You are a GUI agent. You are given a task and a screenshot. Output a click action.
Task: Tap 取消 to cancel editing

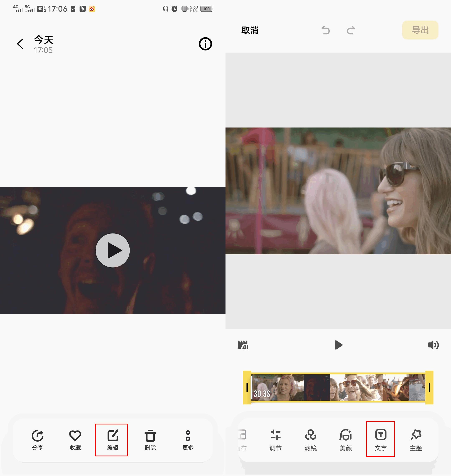[250, 30]
